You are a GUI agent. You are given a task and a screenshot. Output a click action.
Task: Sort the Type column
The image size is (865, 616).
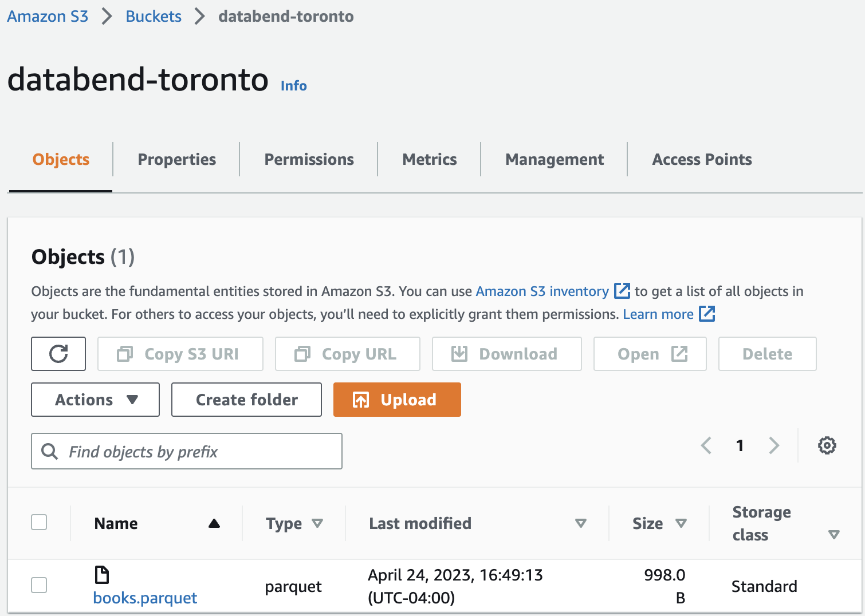pos(317,523)
